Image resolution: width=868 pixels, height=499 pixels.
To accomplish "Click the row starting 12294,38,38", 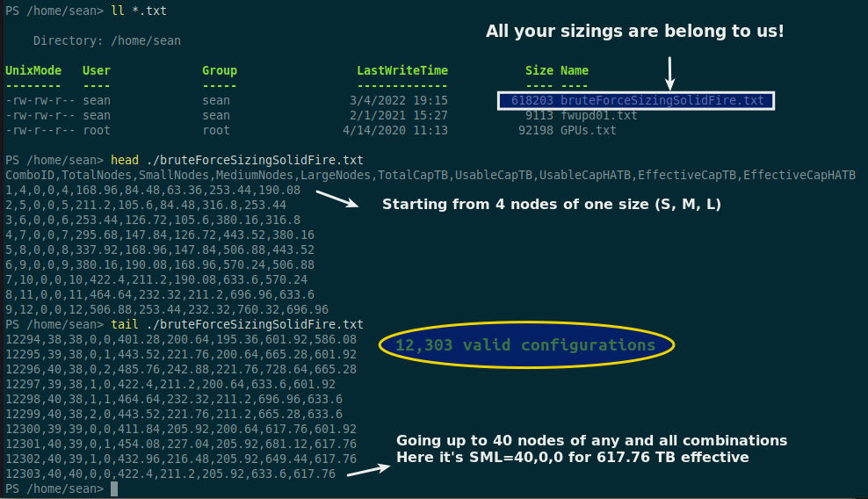I will click(x=181, y=339).
